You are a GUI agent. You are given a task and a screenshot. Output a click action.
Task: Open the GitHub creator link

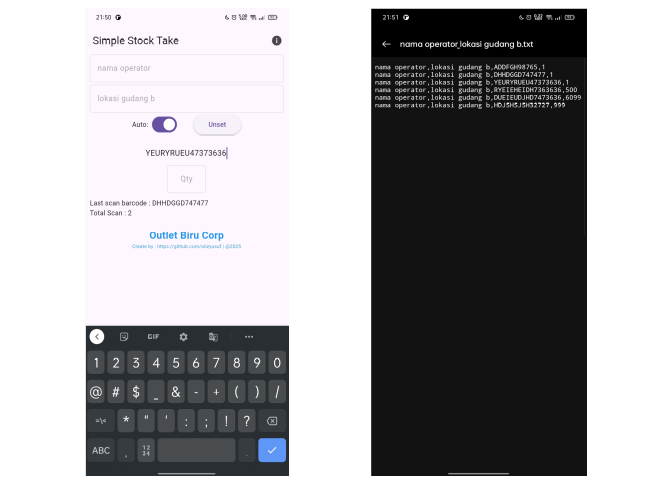(186, 246)
